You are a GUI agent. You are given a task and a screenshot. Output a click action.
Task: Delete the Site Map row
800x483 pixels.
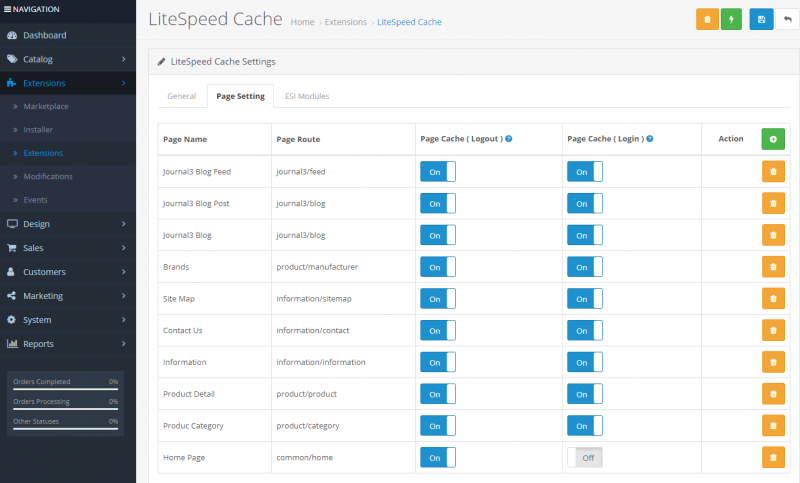(x=773, y=298)
